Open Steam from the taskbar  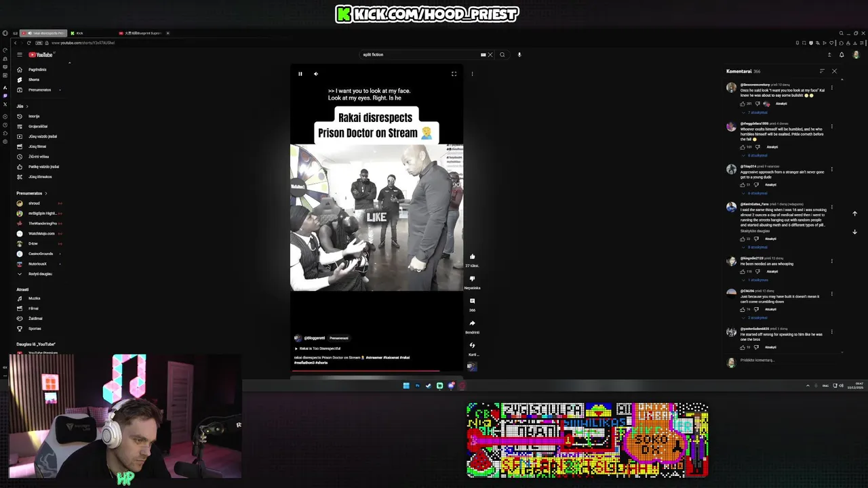pos(429,386)
